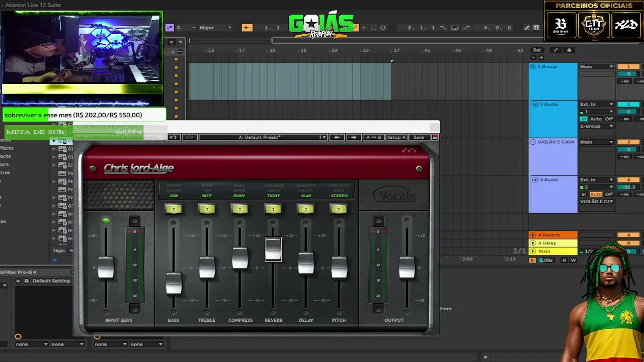The width and height of the screenshot is (644, 362).
Task: Click the W button near 1.00x
Action: [573, 260]
